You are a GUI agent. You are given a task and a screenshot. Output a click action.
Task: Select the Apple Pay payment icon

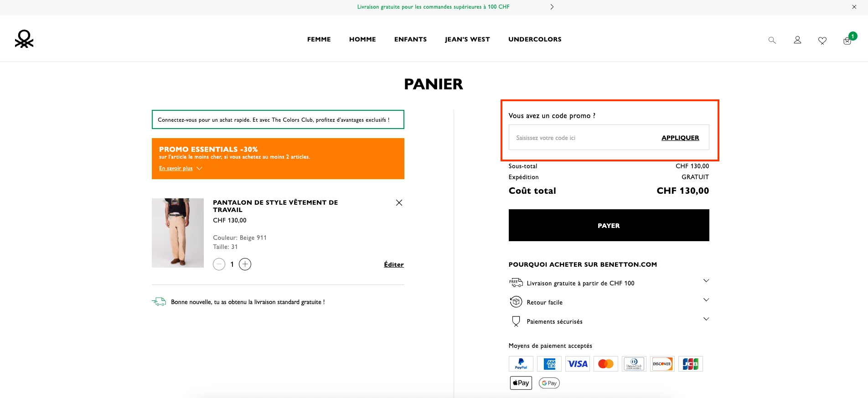[x=520, y=382]
